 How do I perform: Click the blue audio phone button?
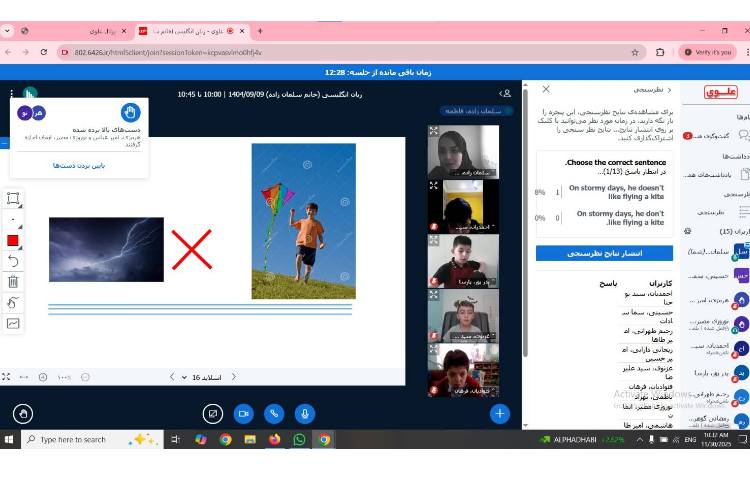click(274, 413)
